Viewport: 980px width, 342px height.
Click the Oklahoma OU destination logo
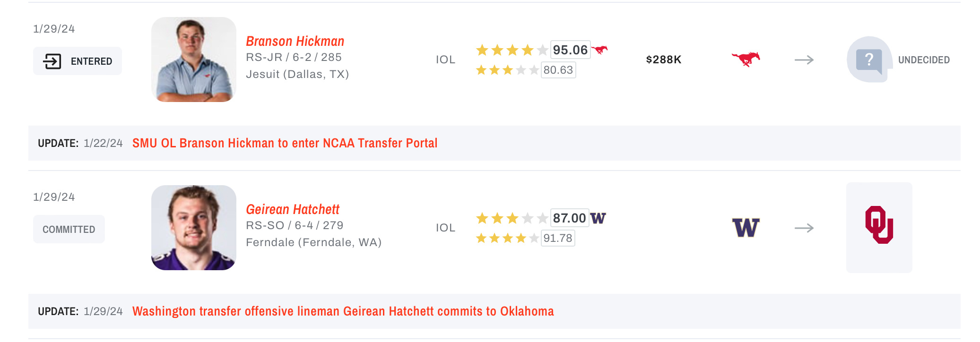(879, 225)
